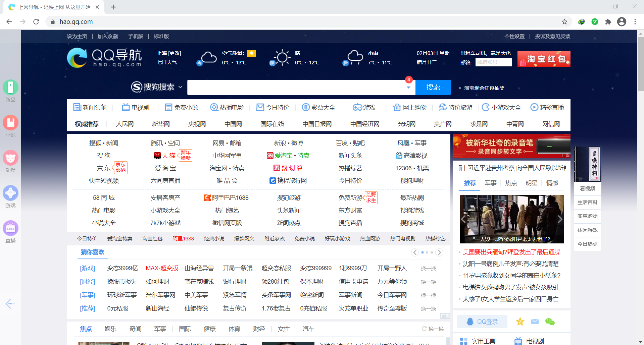This screenshot has width=644, height=345.
Task: Switch to the 明星 news tab
Action: [x=531, y=183]
